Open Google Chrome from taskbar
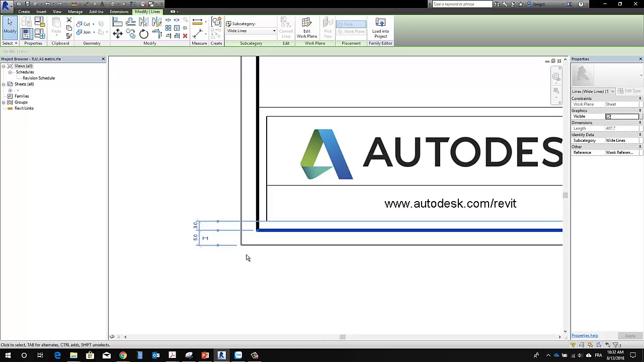644x362 pixels. pyautogui.click(x=123, y=355)
